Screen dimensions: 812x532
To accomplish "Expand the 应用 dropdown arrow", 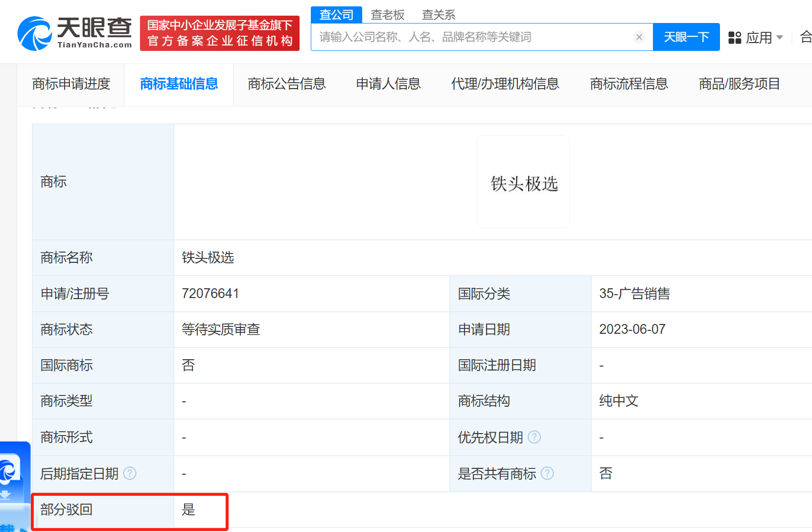I will (x=780, y=38).
